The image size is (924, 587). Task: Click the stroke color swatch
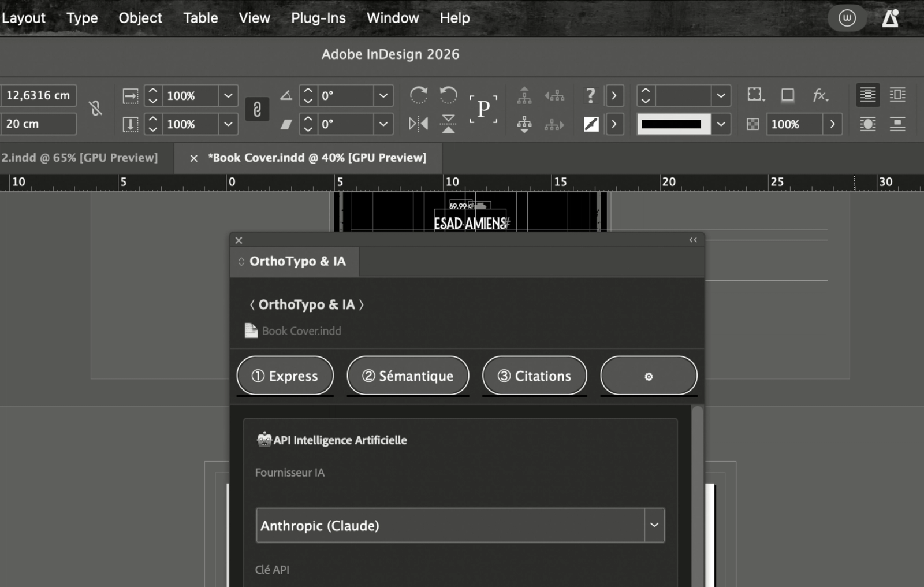click(591, 124)
